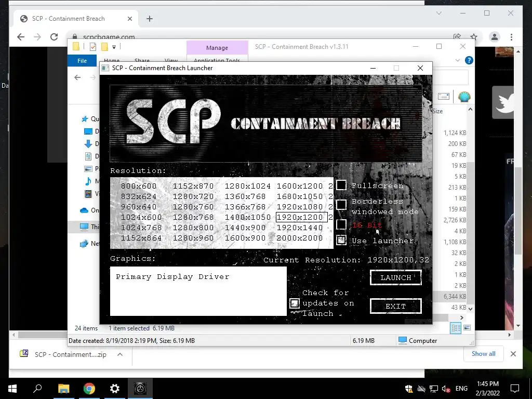Screen dimensions: 532x399
Task: Open the Manage tab in File Explorer
Action: (x=217, y=48)
